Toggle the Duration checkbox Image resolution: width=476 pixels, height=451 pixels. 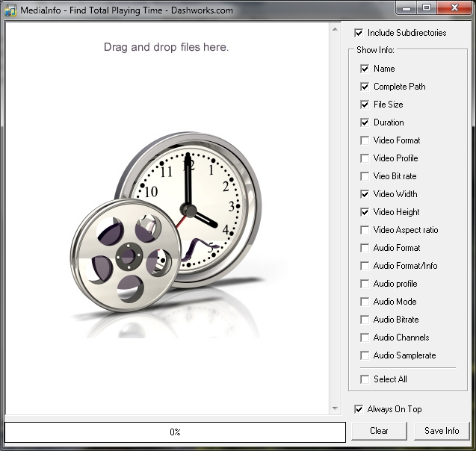click(365, 122)
